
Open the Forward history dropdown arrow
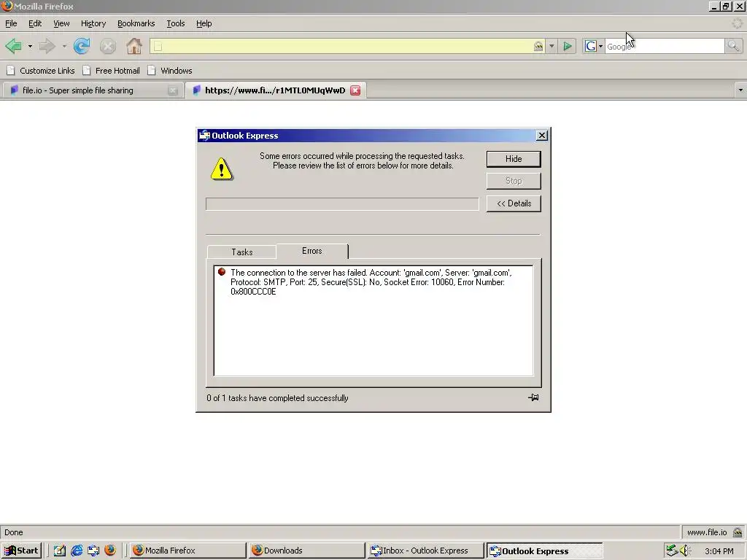64,46
